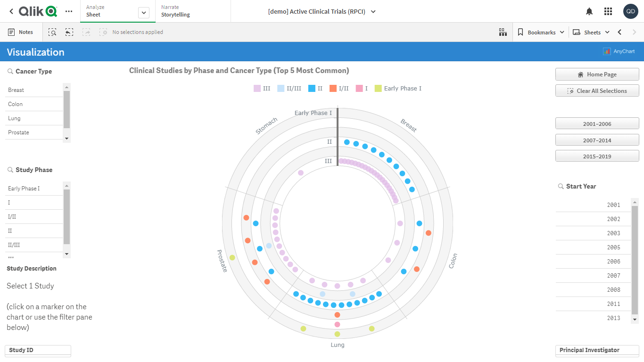644x362 pixels.
Task: Open the app launcher grid icon
Action: [608, 11]
